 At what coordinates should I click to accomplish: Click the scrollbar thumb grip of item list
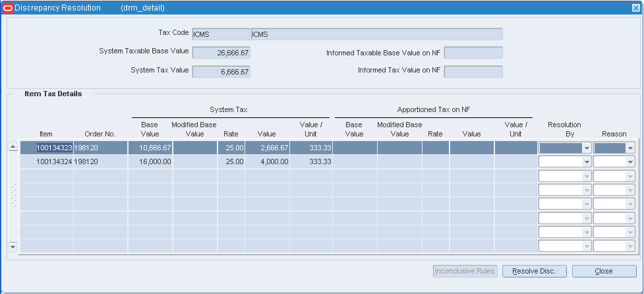click(13, 195)
